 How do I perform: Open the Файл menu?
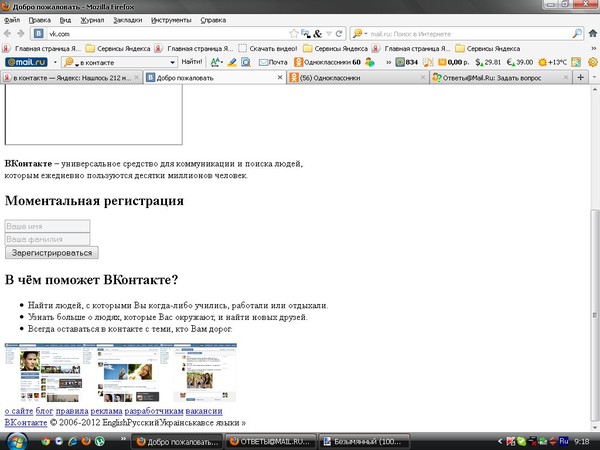click(12, 20)
